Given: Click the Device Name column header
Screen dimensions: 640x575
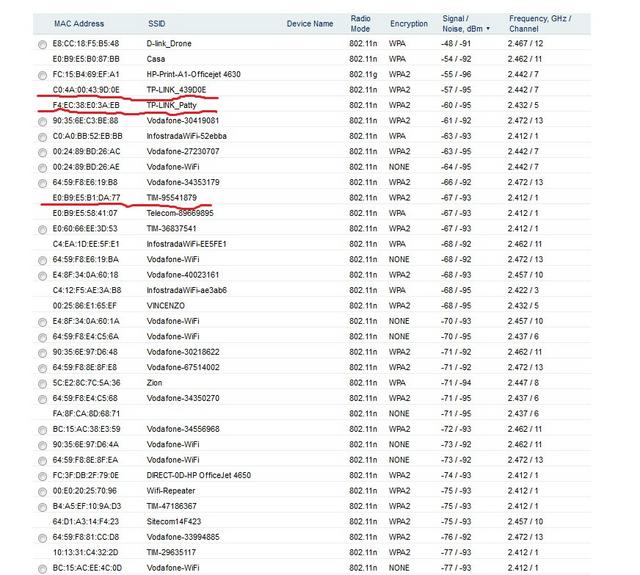Looking at the screenshot, I should (x=310, y=24).
